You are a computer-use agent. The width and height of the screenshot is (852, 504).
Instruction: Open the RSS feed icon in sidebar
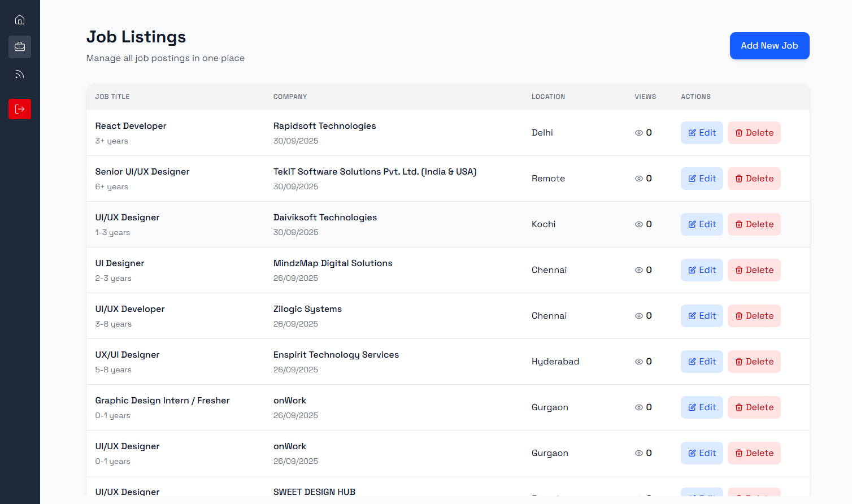pyautogui.click(x=20, y=74)
